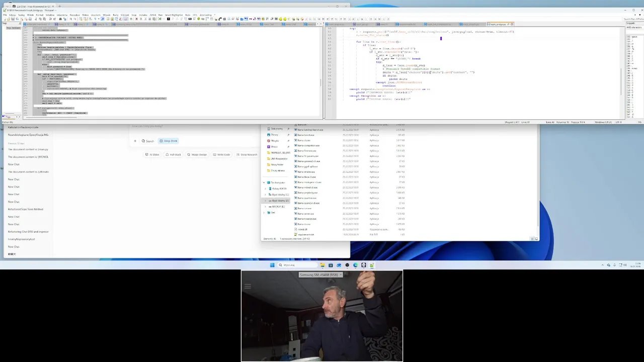Open chat Refactored Scan Tools Method

(26, 209)
